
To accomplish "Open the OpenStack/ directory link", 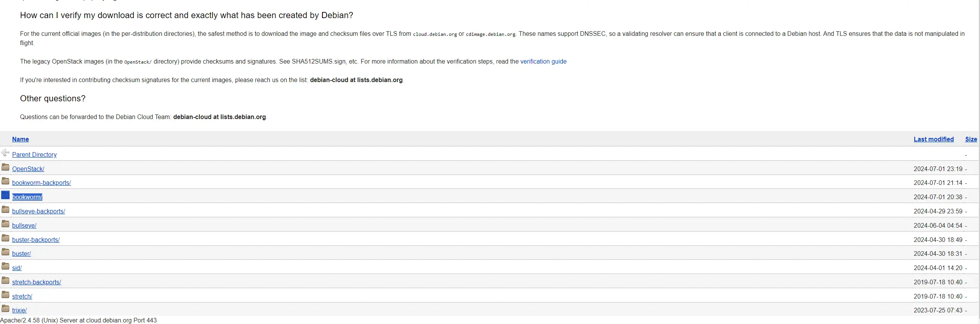I will [x=28, y=169].
